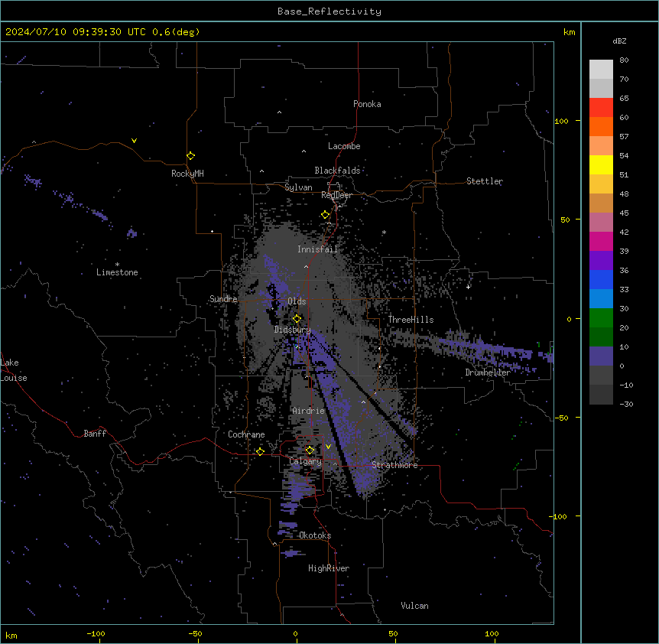The width and height of the screenshot is (659, 644).
Task: Pick the dark gray -30 to -10 legend swatch
Action: pos(601,395)
